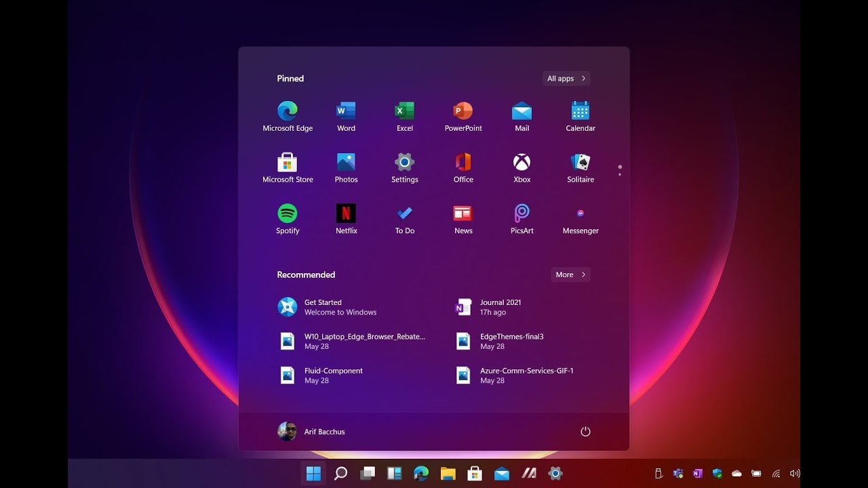Open the Solitaire game
This screenshot has width=868, height=488.
(x=580, y=168)
